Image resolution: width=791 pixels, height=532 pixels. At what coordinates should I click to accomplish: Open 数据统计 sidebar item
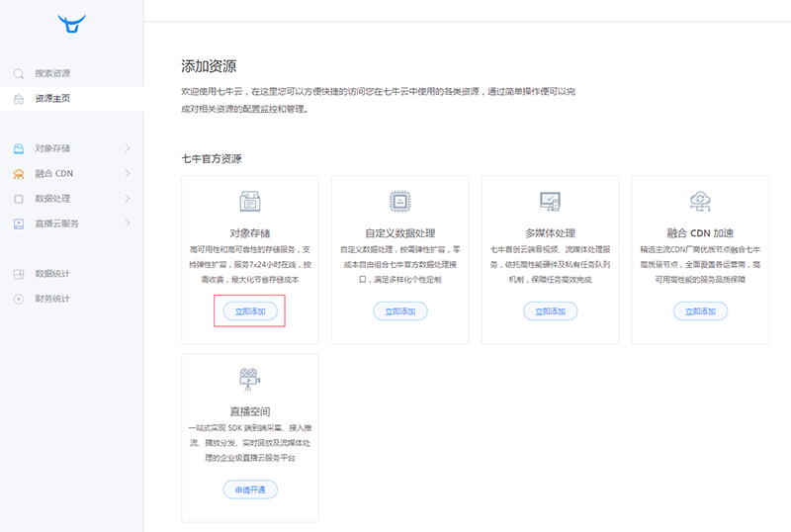point(71,274)
